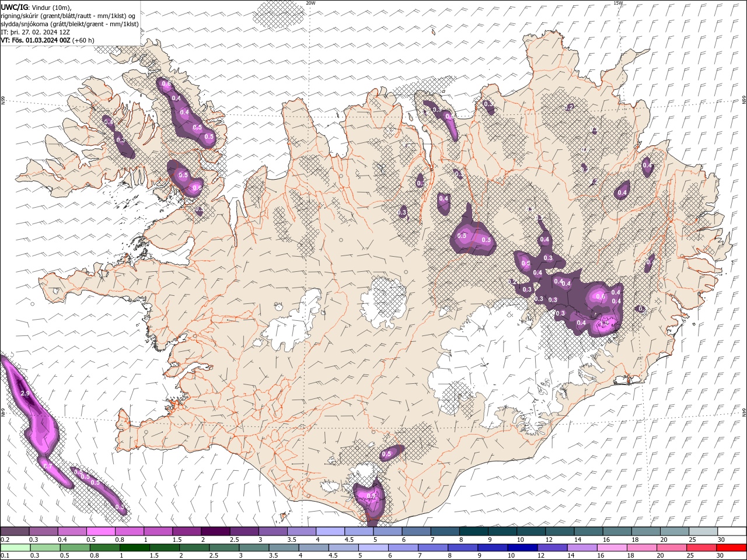Image resolution: width=747 pixels, height=560 pixels.
Task: Click the light pink swatch labeled 16 in the lower legend
Action: tap(612, 548)
